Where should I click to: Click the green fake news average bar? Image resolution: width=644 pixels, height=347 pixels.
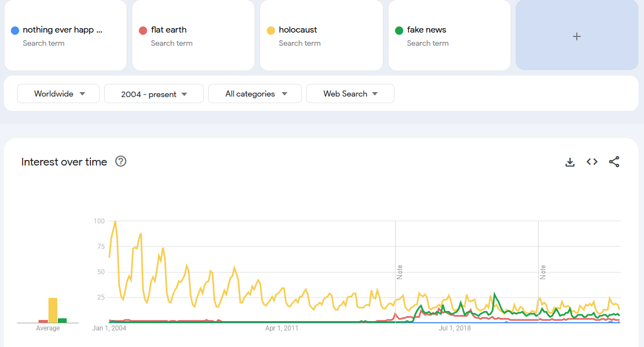[x=62, y=321]
